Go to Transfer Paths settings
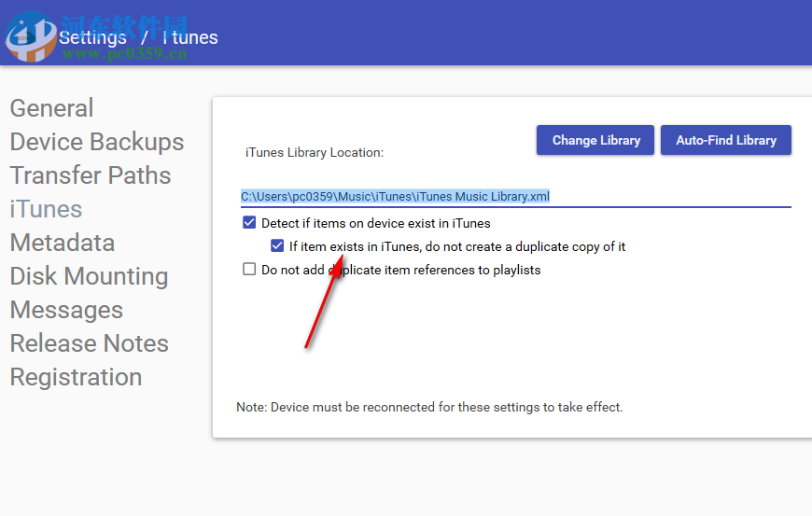Viewport: 812px width, 516px height. click(x=91, y=175)
